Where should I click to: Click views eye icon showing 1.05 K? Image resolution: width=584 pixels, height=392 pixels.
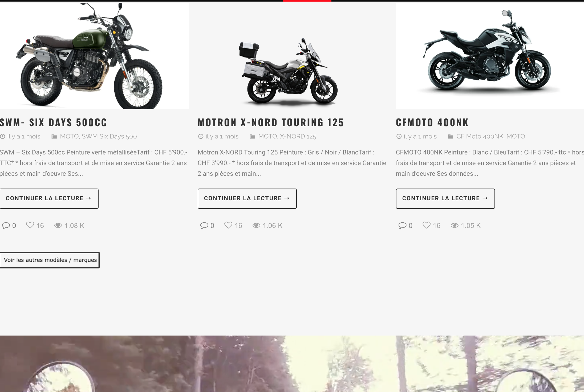click(455, 226)
